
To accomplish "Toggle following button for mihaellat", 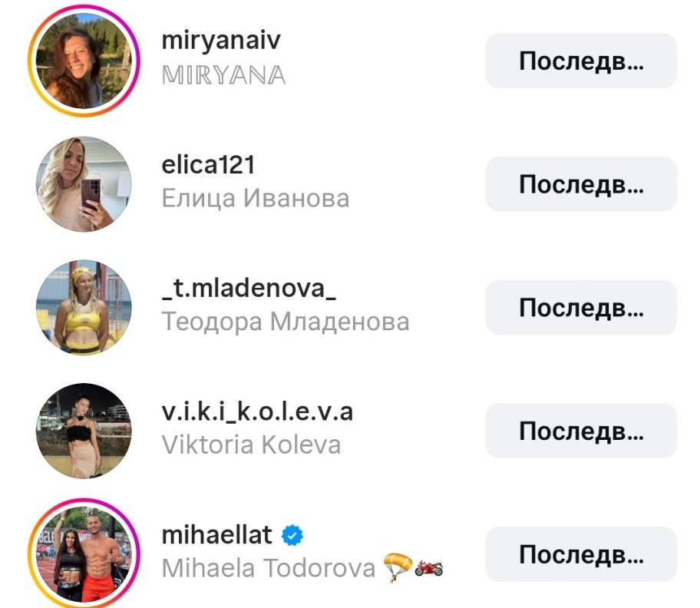I will pos(581,554).
